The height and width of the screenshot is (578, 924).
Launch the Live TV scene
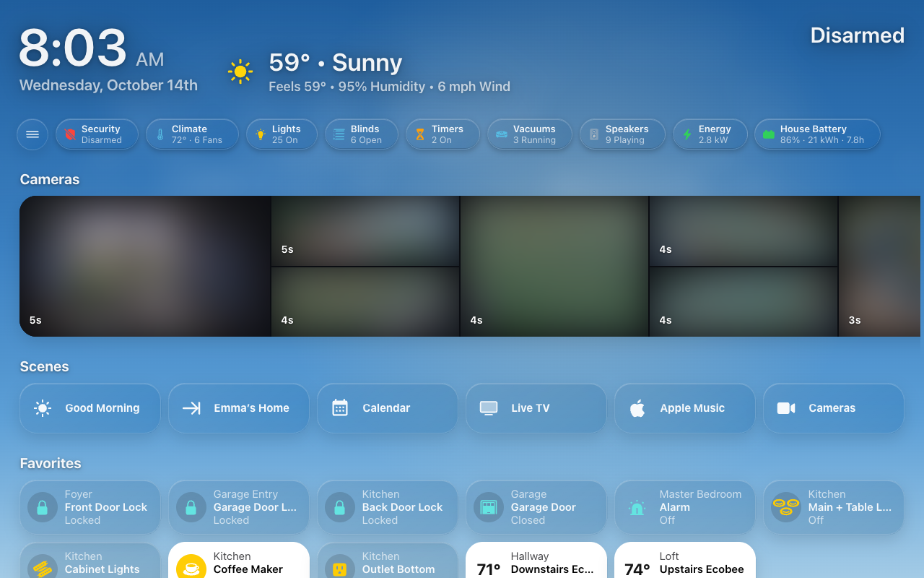click(536, 408)
